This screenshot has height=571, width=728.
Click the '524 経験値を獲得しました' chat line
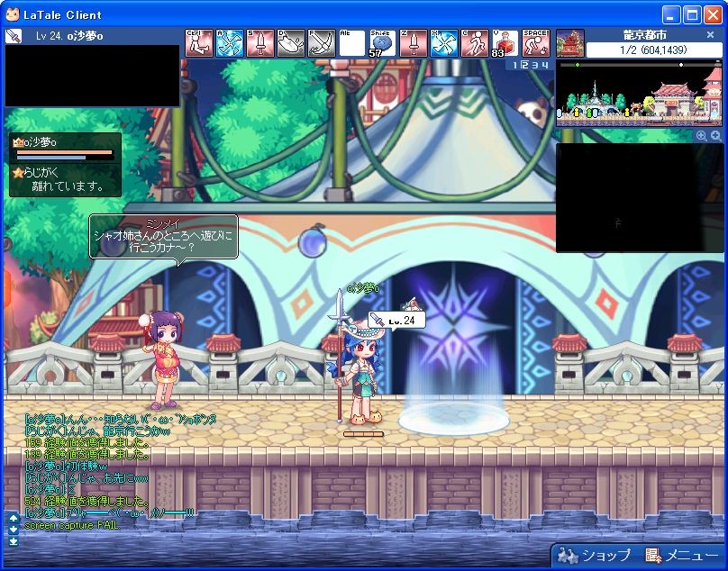(x=86, y=502)
